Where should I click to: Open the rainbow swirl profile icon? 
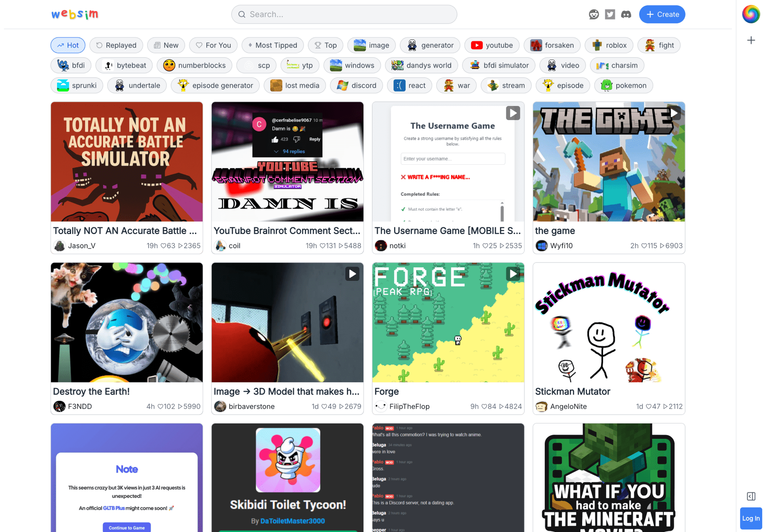pos(751,14)
